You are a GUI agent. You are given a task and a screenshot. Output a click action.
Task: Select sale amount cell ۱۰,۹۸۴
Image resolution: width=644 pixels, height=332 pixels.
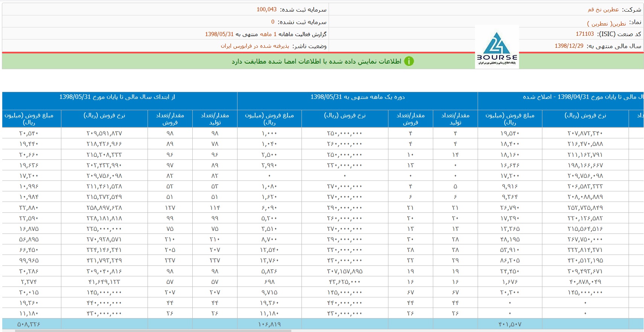point(29,197)
